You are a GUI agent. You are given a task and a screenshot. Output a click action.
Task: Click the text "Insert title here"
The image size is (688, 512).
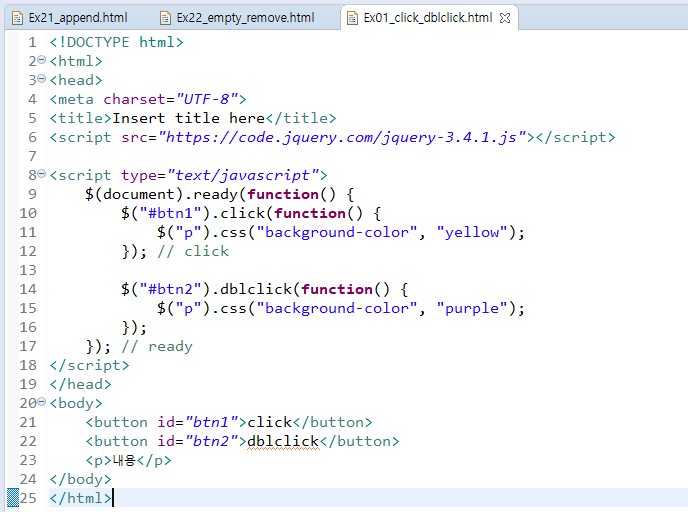189,118
